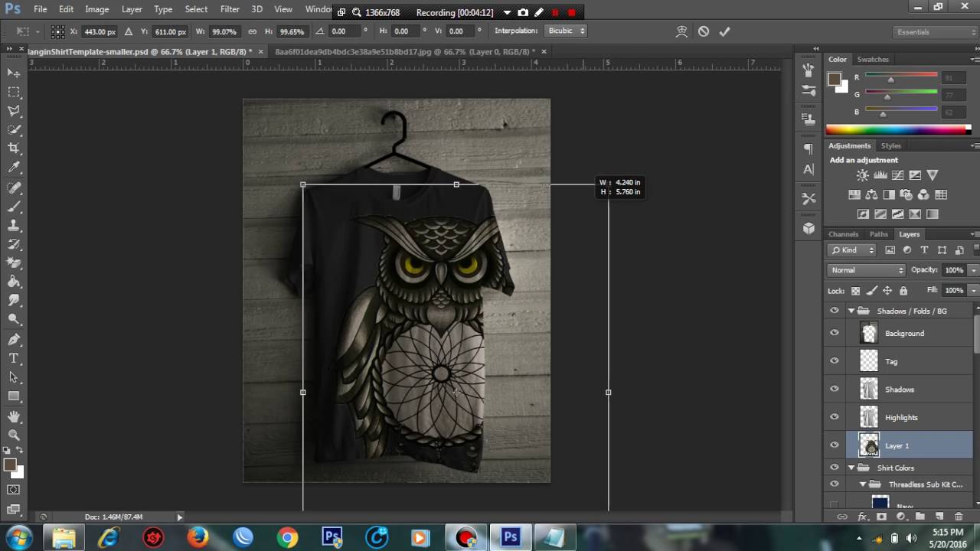Hide the Shirt Colors group
This screenshot has height=551, width=980.
(x=835, y=467)
